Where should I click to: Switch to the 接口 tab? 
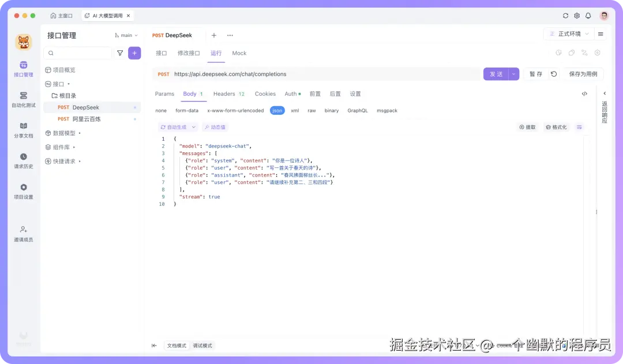pos(162,53)
